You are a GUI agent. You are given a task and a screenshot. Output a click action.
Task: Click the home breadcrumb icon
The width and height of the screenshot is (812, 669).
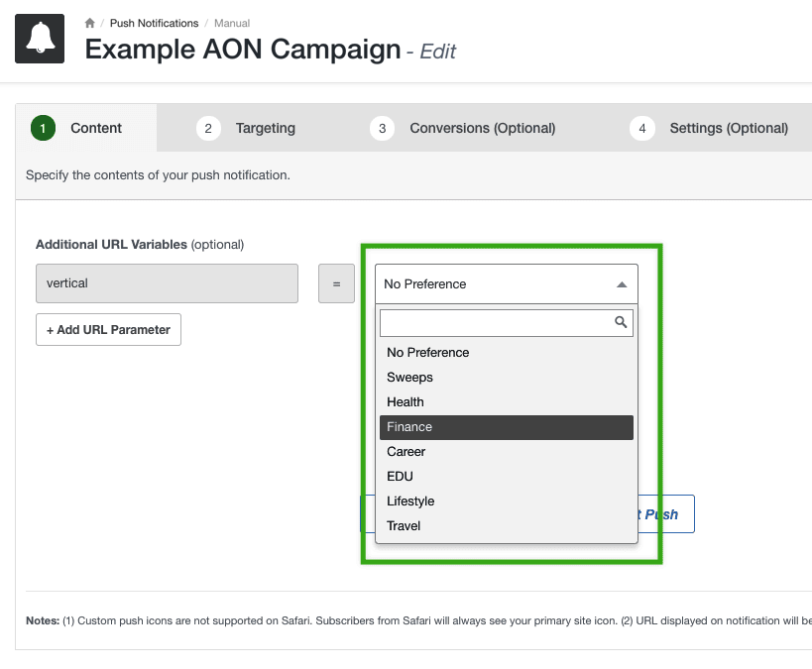[90, 23]
